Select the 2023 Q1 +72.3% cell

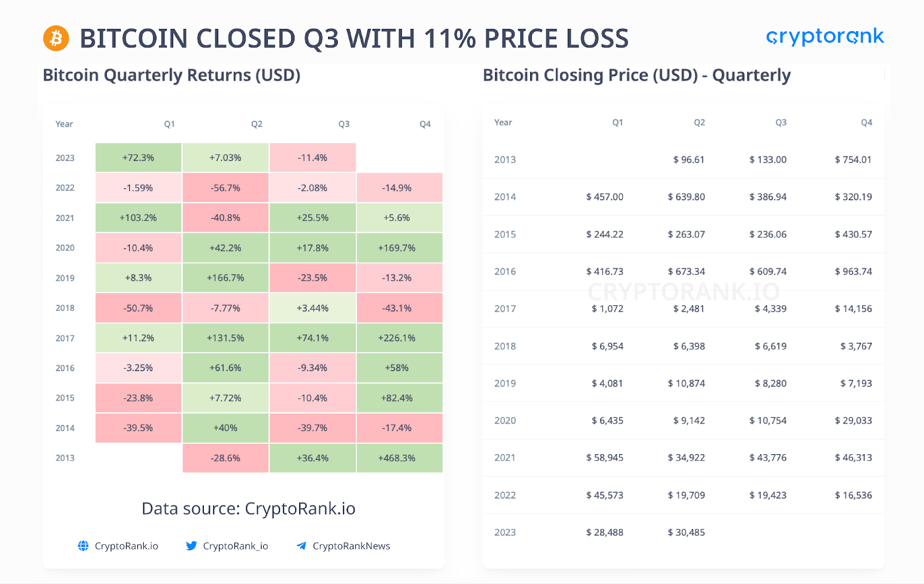coord(139,158)
